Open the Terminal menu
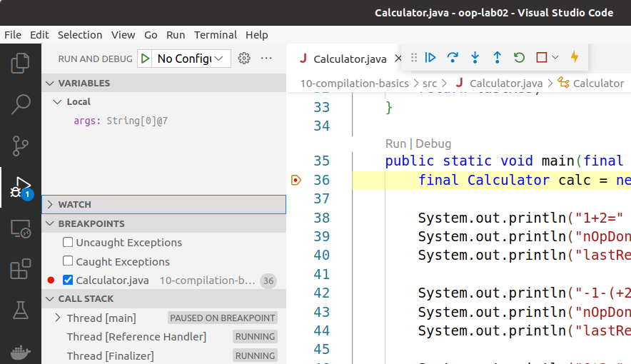The height and width of the screenshot is (364, 631). click(215, 35)
